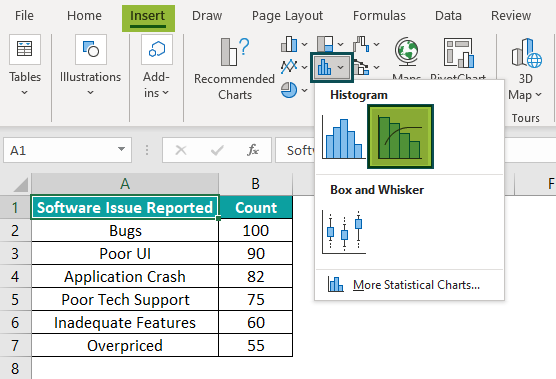Click the formula bar text field

[295, 150]
